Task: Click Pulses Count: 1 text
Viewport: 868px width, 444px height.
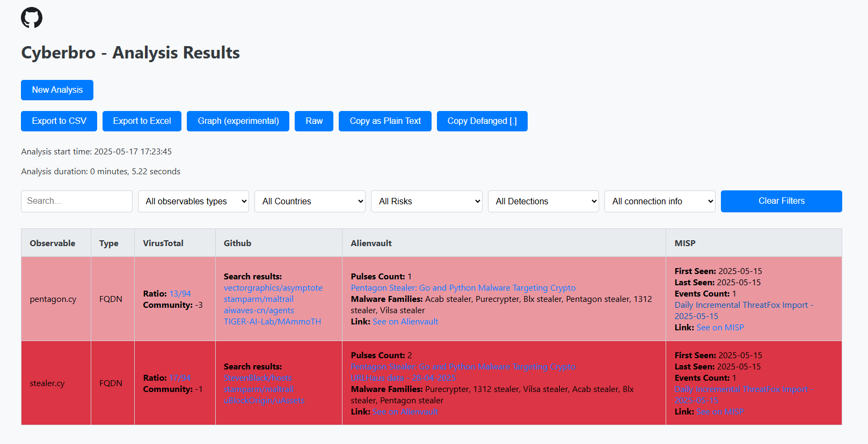Action: point(381,277)
